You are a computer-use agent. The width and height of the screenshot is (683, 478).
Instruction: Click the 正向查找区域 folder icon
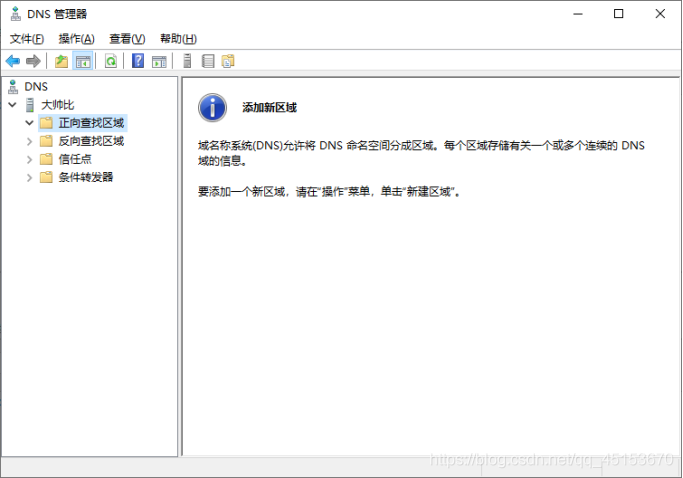click(x=46, y=123)
